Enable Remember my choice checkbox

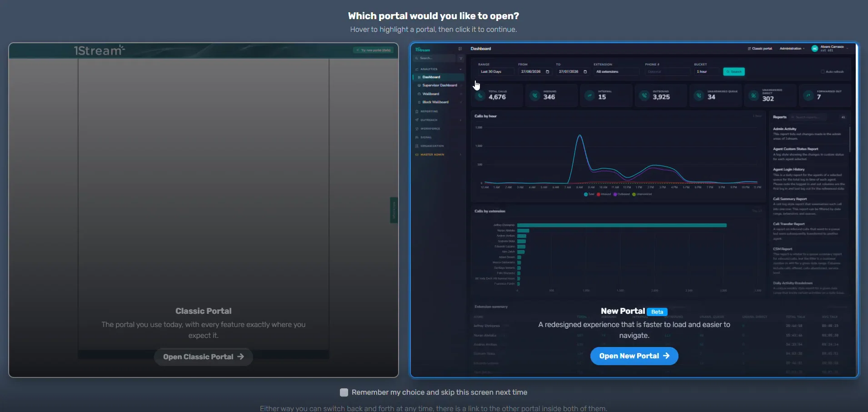(x=344, y=392)
